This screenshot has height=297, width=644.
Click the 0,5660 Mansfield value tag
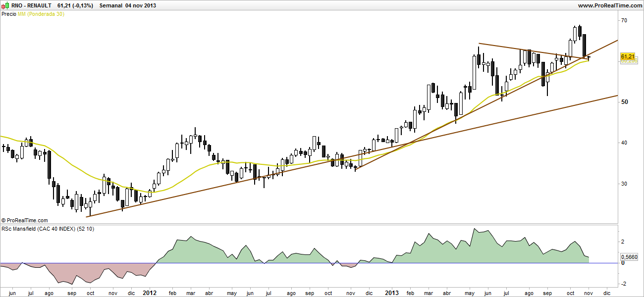coord(629,257)
